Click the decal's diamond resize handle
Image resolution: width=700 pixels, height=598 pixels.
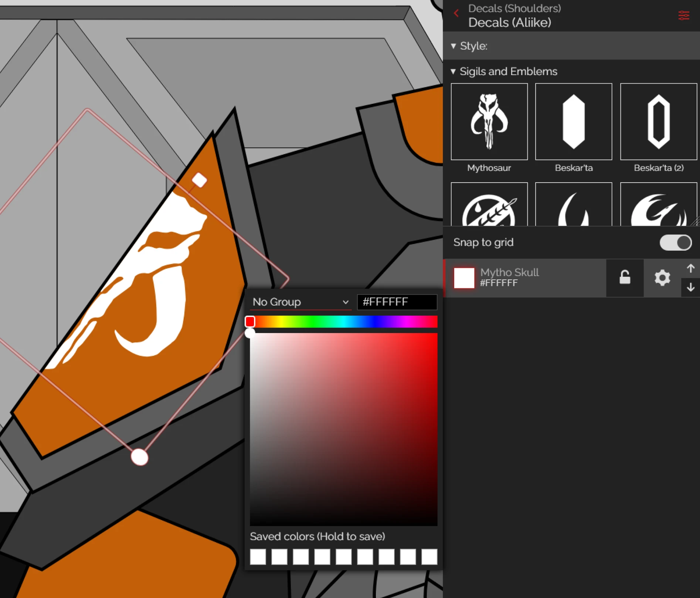[x=199, y=180]
